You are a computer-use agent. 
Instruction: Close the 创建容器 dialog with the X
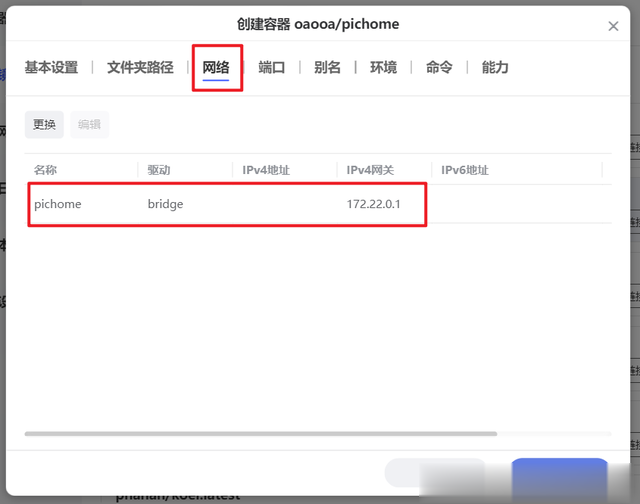[613, 26]
